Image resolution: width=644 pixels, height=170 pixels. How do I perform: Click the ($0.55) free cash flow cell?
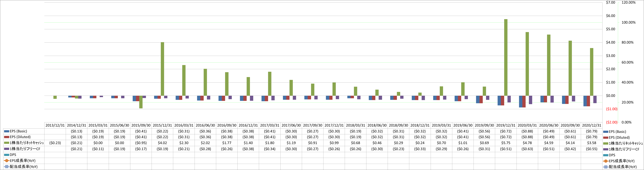coord(592,149)
